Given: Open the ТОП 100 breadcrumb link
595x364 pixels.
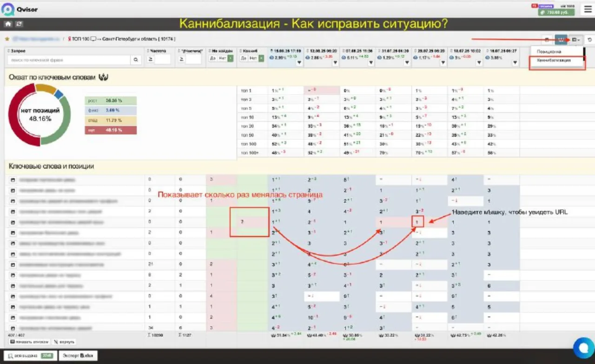Looking at the screenshot, I should point(81,39).
